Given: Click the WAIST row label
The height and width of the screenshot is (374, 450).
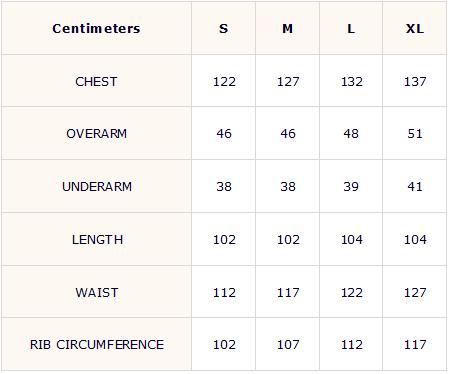Looking at the screenshot, I should [x=97, y=292].
